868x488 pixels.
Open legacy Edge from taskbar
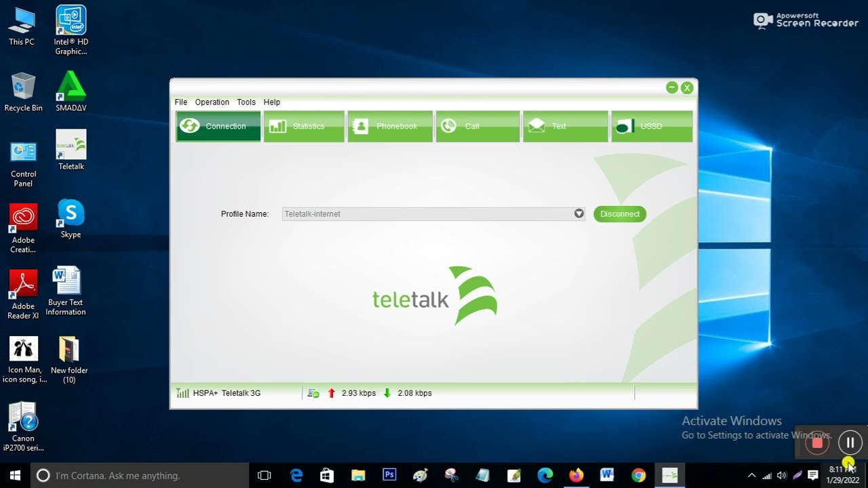296,476
